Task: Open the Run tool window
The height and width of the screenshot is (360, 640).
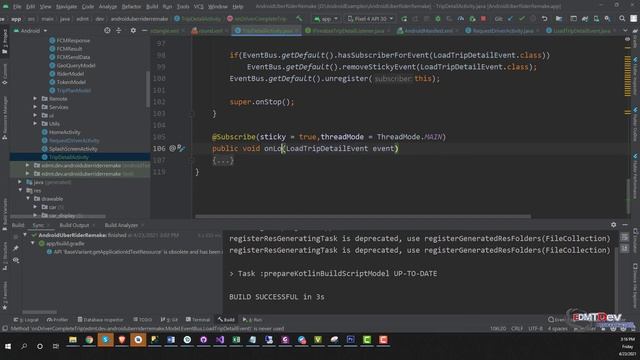Action: 252,320
